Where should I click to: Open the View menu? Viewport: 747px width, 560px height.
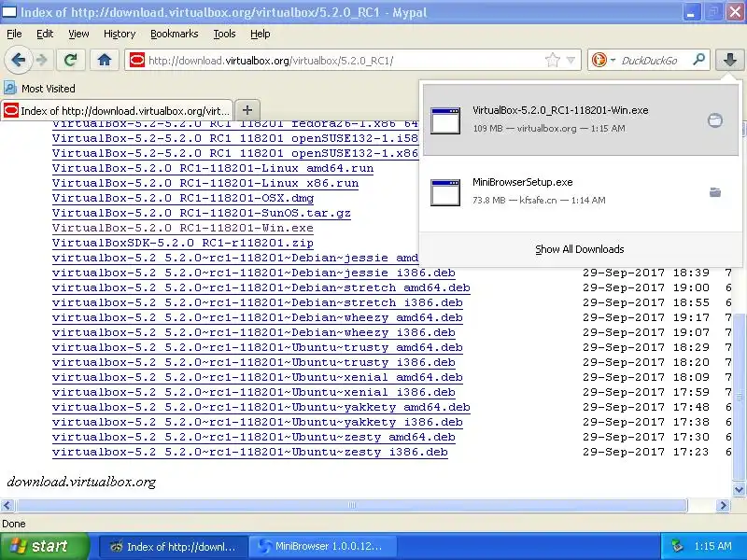click(x=78, y=34)
